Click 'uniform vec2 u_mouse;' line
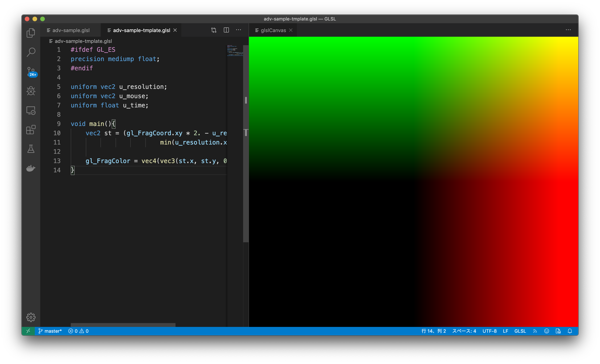This screenshot has height=364, width=600. [109, 96]
